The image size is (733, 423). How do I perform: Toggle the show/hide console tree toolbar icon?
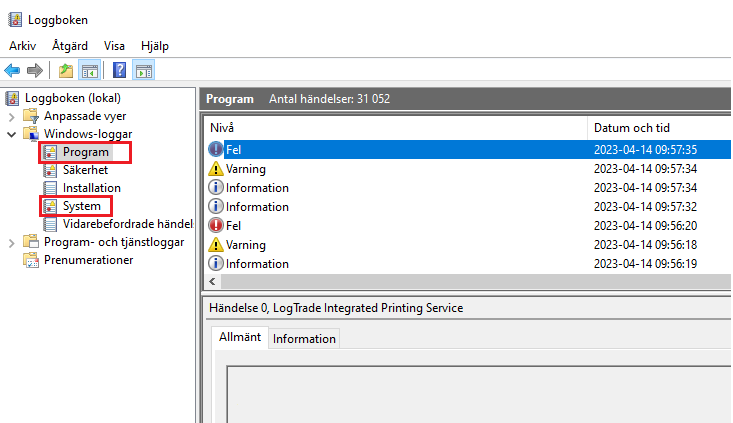(x=90, y=71)
